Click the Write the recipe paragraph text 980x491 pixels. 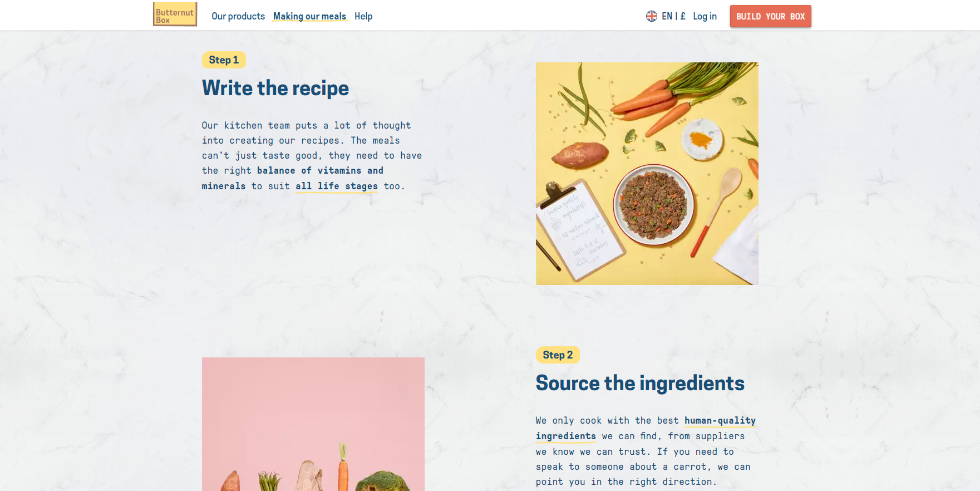[x=312, y=156]
